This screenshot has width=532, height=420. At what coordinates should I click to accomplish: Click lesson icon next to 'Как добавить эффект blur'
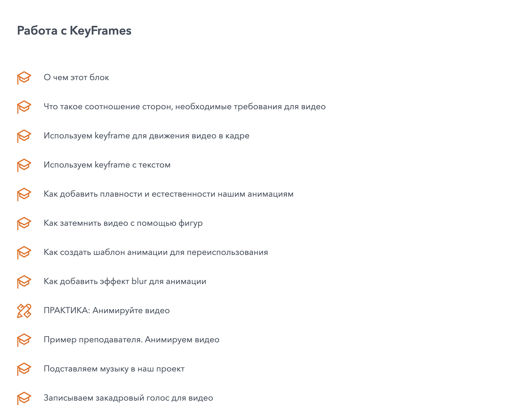click(24, 282)
